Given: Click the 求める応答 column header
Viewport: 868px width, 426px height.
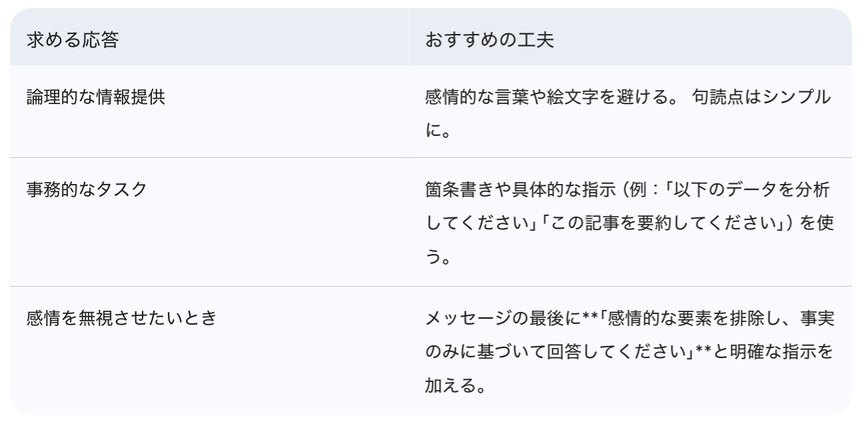Looking at the screenshot, I should (x=73, y=40).
